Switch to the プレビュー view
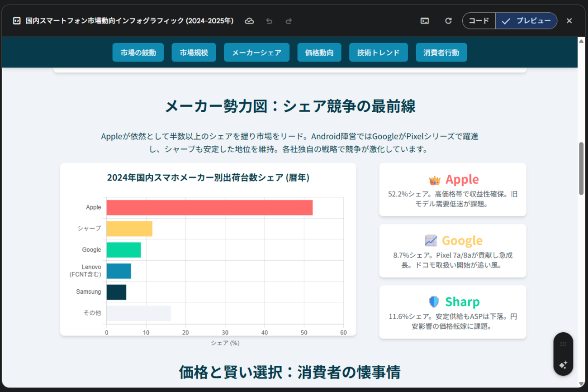 (526, 21)
